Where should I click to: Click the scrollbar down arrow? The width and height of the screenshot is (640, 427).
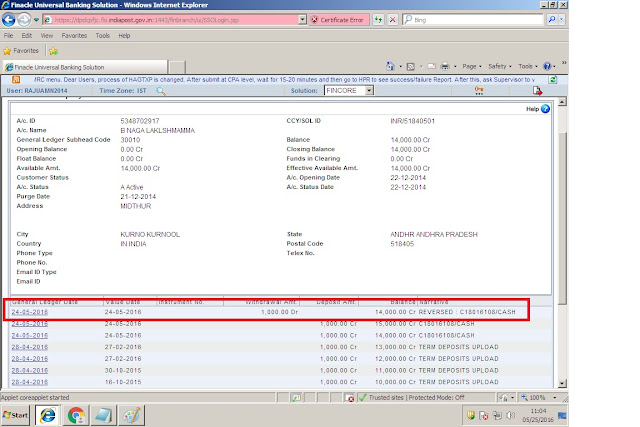coord(562,383)
